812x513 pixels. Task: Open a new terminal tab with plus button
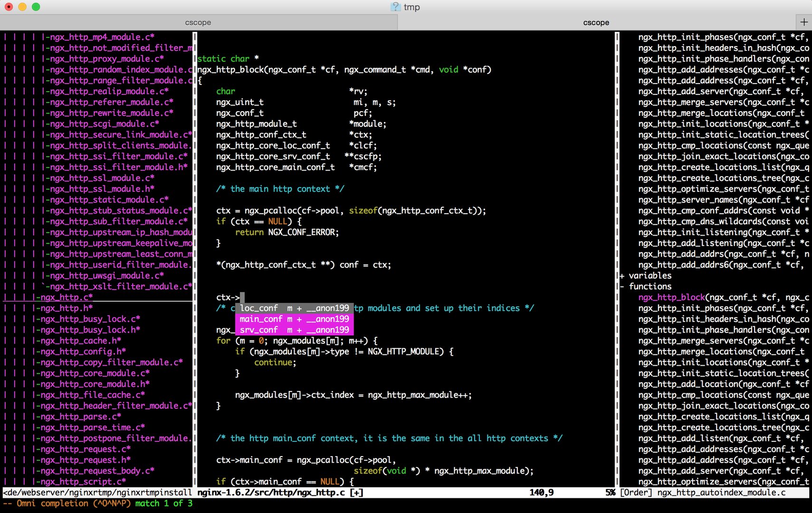point(803,22)
